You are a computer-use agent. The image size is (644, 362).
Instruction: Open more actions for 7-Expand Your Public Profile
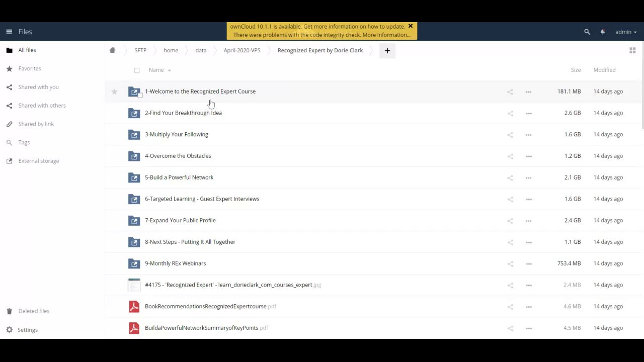(x=528, y=221)
